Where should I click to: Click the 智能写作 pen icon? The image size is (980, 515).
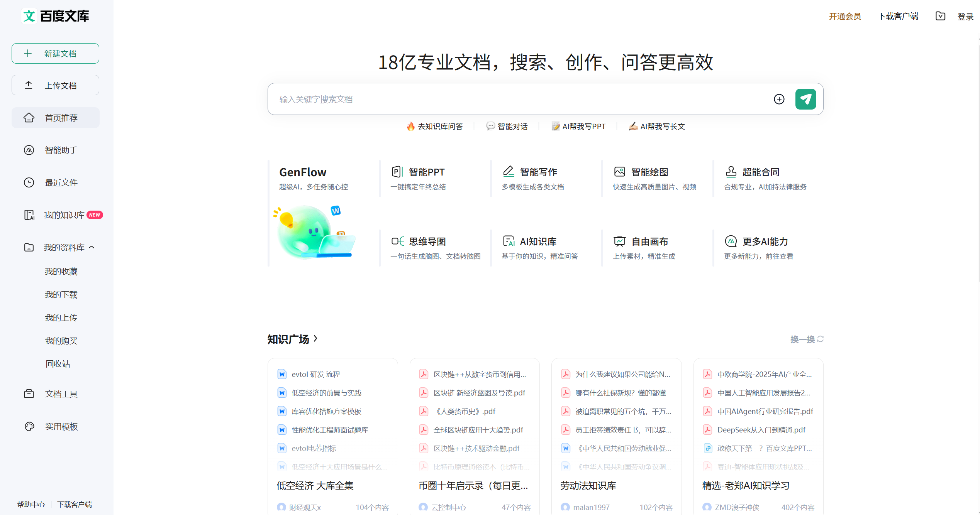coord(509,172)
